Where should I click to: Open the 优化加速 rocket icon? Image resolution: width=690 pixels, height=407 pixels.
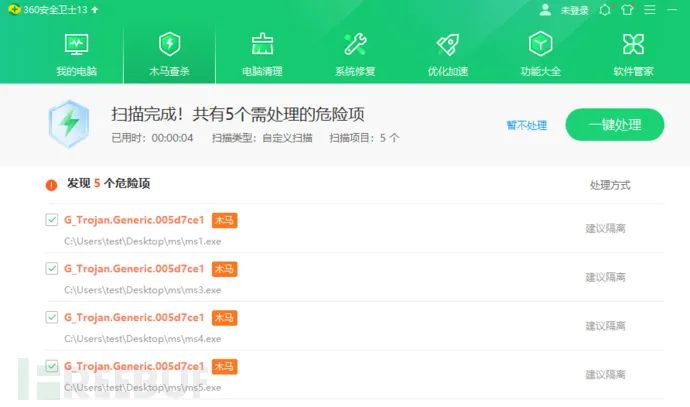coord(448,44)
